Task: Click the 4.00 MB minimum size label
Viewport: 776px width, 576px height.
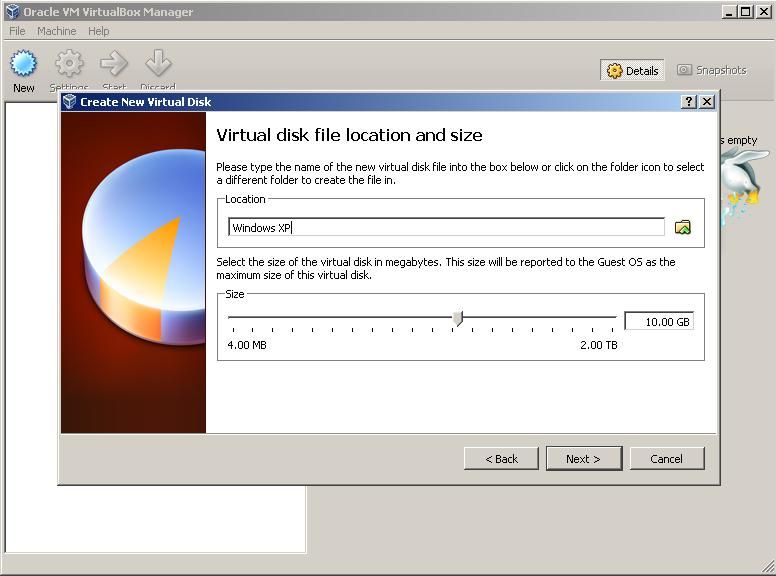Action: pyautogui.click(x=246, y=345)
